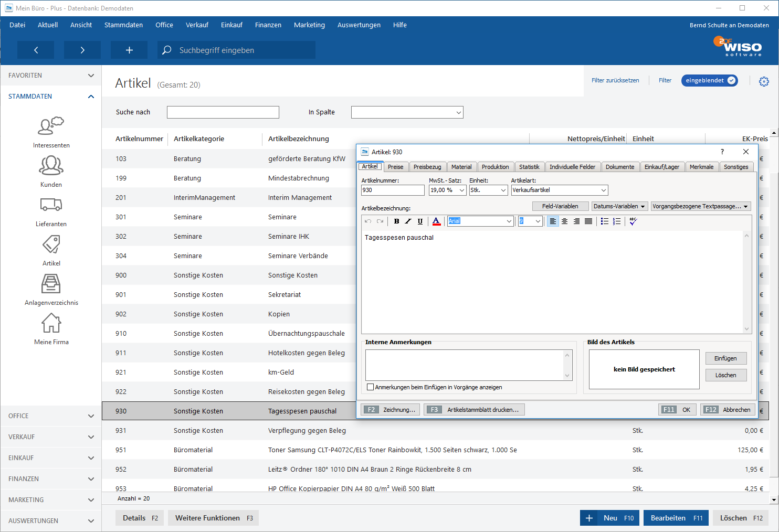Viewport: 779px width, 532px height.
Task: Expand the FINANZEN sidebar section
Action: (51, 479)
